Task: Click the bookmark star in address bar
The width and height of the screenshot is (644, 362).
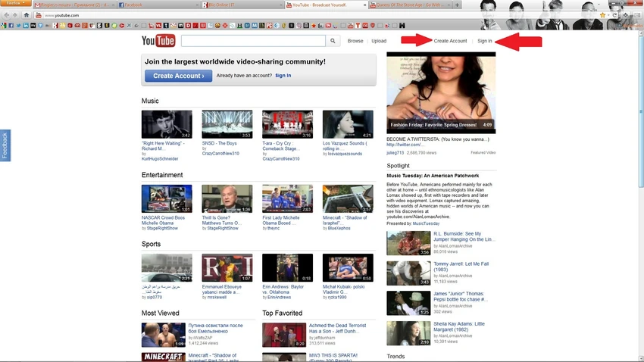Action: 603,15
